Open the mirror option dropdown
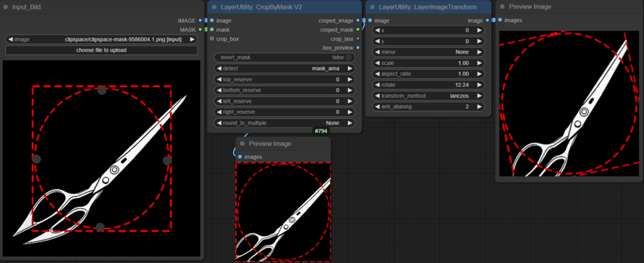Viewport: 644px width, 263px height. 428,52
